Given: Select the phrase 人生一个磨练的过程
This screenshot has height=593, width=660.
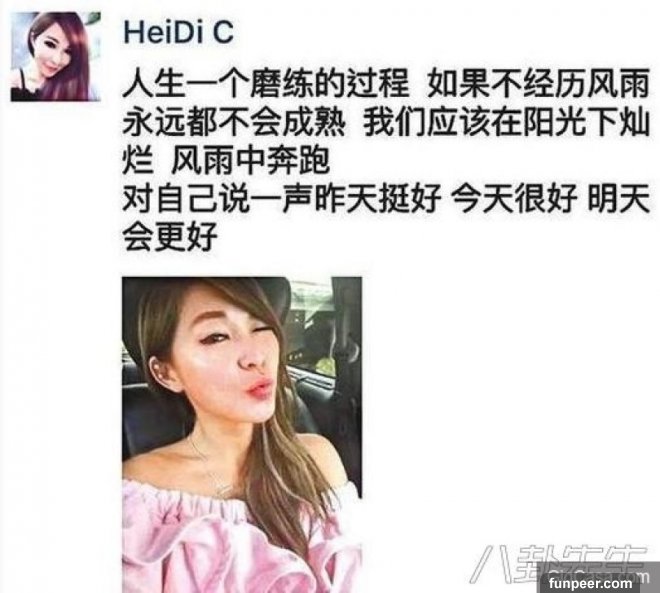Looking at the screenshot, I should coord(266,84).
